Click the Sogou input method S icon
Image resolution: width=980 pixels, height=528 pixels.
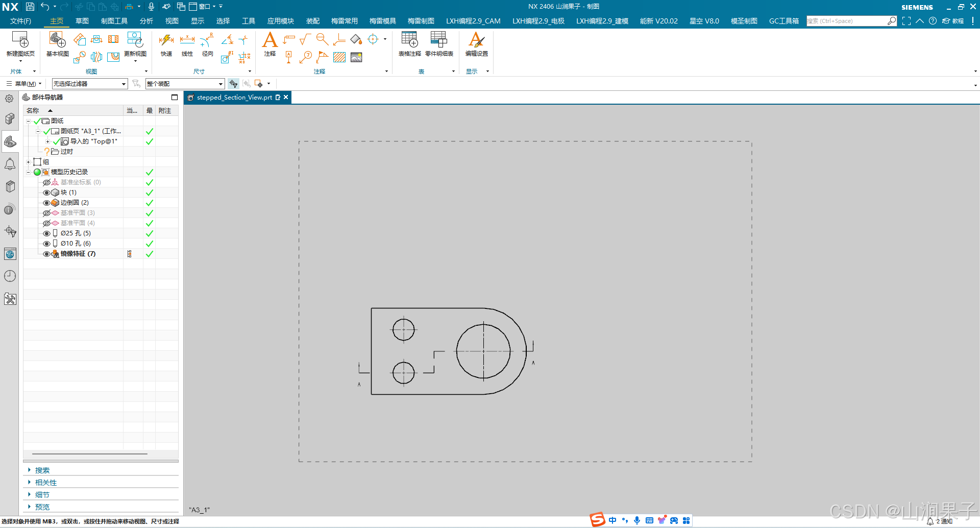click(597, 520)
